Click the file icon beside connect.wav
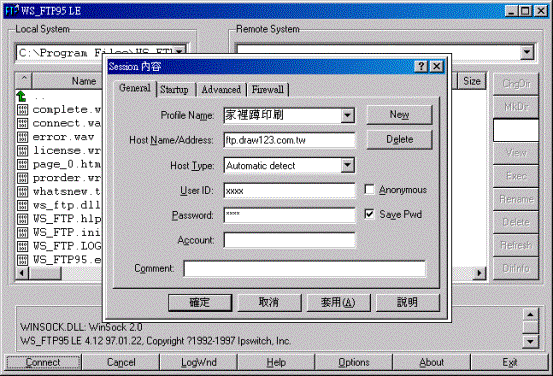The image size is (553, 376). click(22, 123)
